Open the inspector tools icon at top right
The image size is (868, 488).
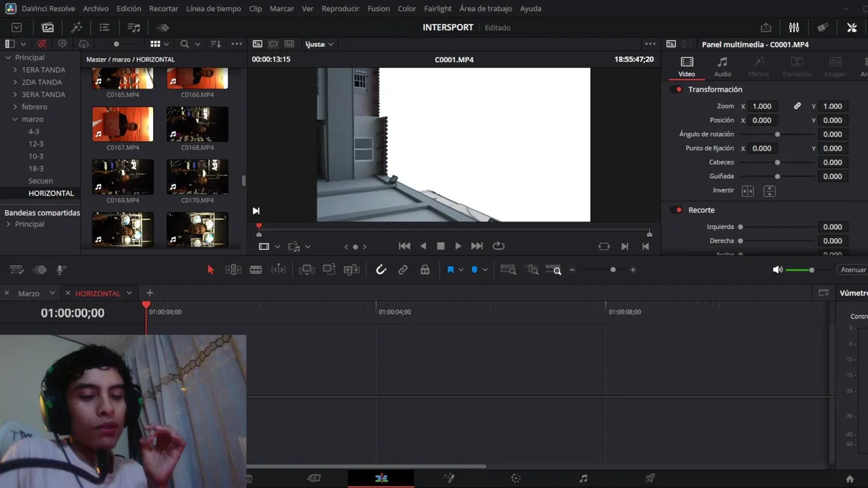click(852, 27)
